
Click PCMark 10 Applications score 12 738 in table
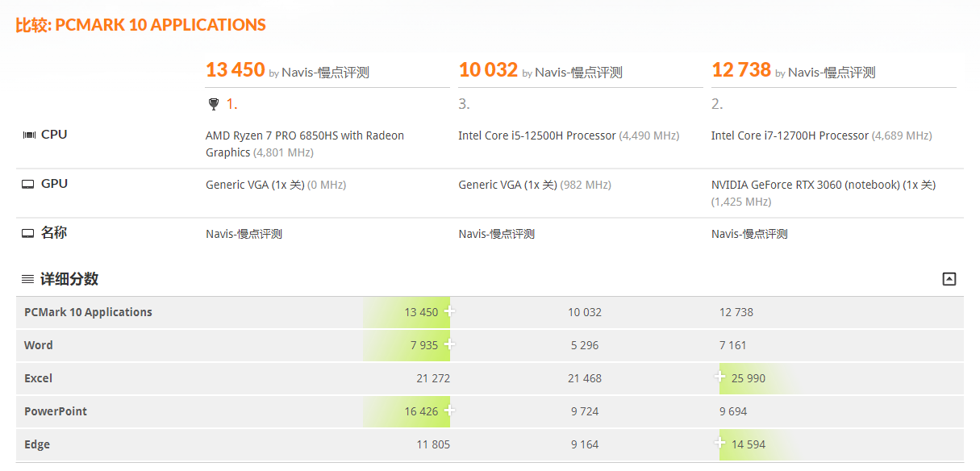[x=736, y=312]
